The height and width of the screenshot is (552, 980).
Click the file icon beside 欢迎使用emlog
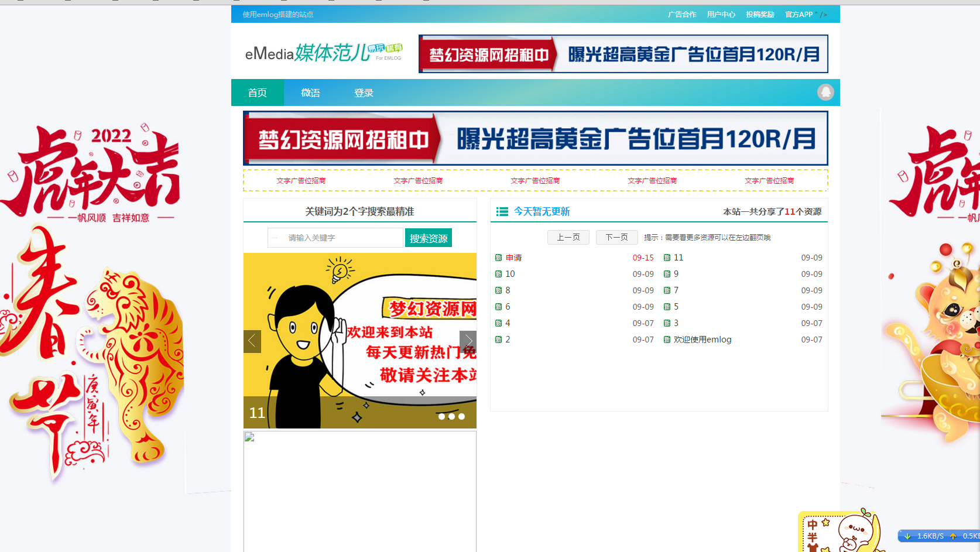(667, 340)
